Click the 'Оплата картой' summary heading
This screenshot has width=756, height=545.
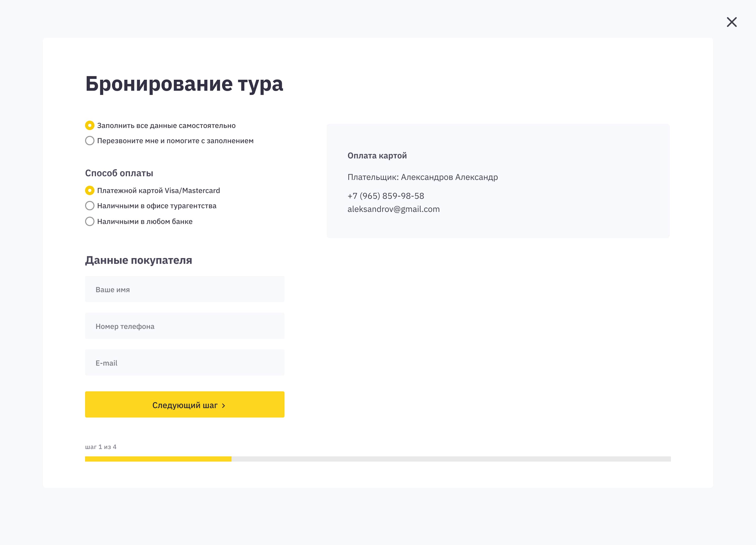point(377,156)
